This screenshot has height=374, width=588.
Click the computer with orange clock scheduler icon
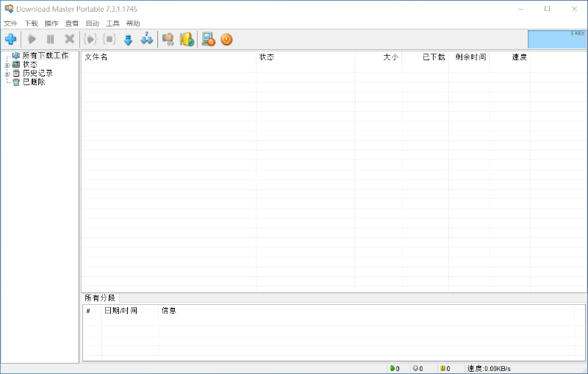coord(208,39)
